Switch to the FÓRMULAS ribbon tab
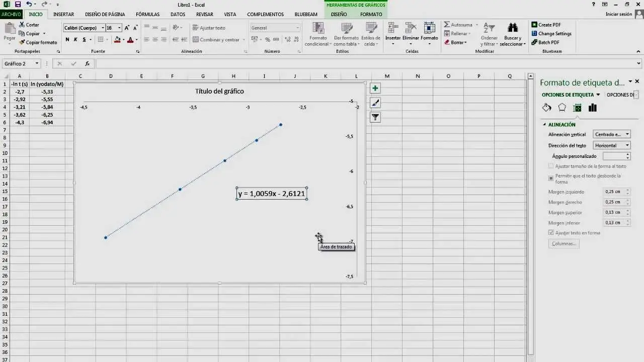 [147, 14]
